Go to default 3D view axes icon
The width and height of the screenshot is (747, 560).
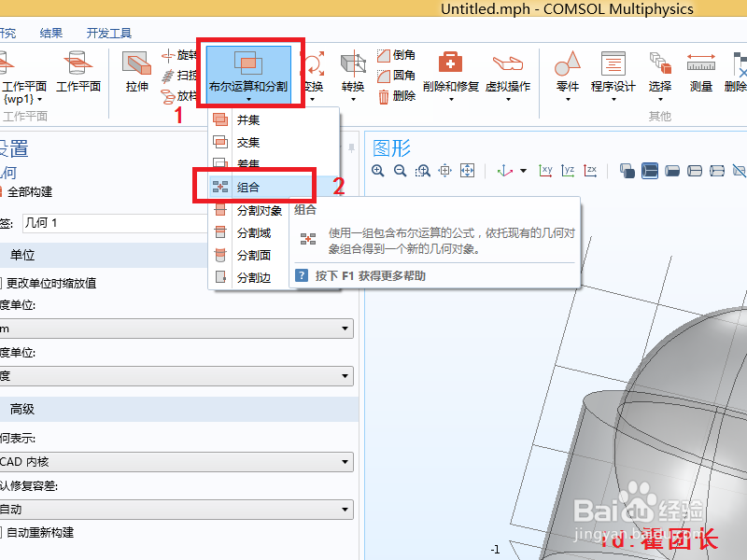click(x=504, y=171)
